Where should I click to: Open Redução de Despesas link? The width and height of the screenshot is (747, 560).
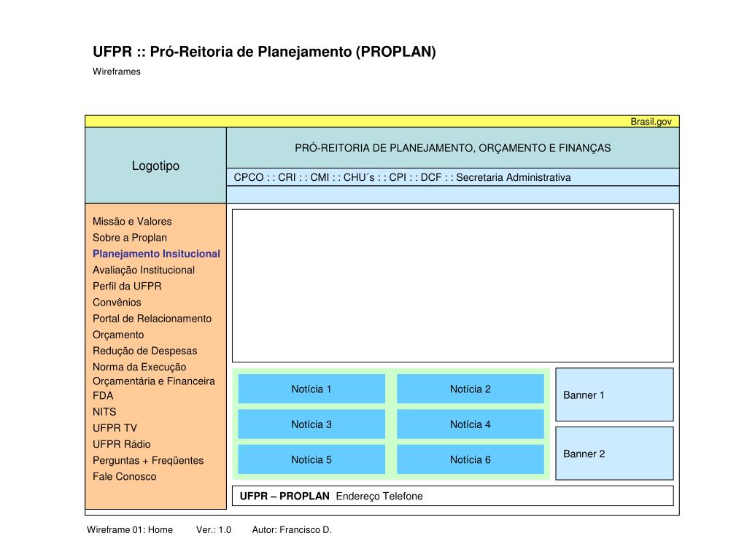tap(145, 351)
